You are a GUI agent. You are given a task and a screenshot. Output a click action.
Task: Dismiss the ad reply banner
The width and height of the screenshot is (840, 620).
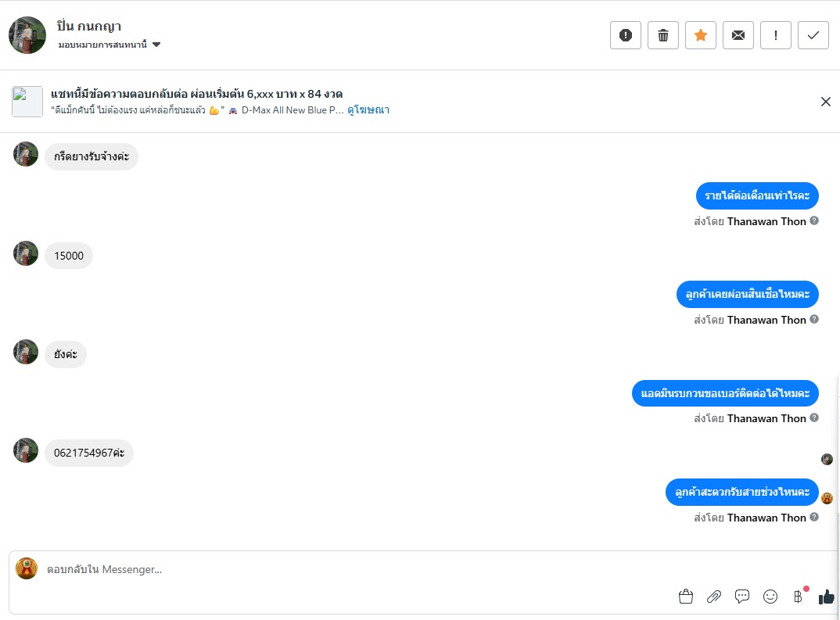(x=825, y=102)
